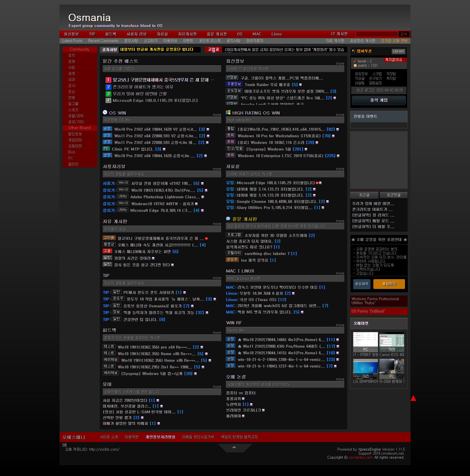Click the 출석 게임 button
This screenshot has height=476, width=470.
[x=379, y=100]
